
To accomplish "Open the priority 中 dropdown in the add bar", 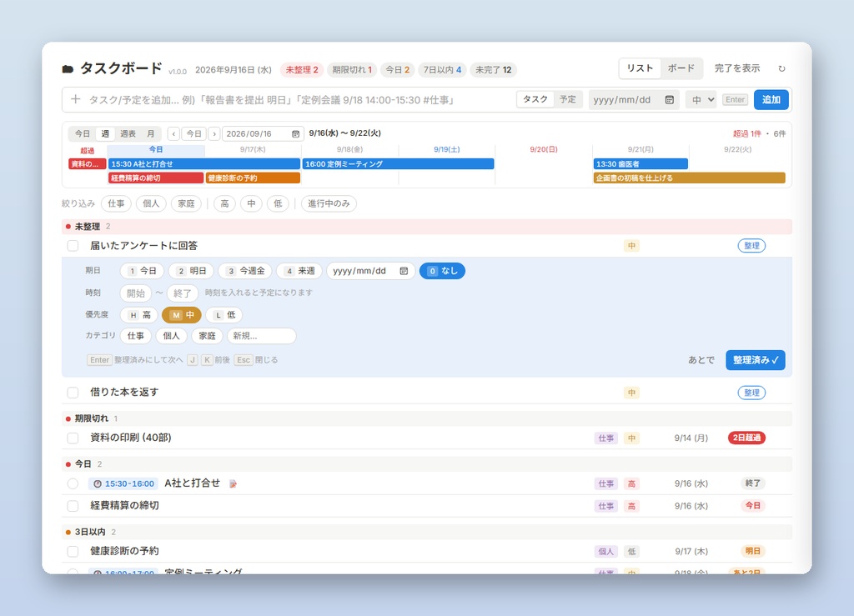I will [x=701, y=99].
